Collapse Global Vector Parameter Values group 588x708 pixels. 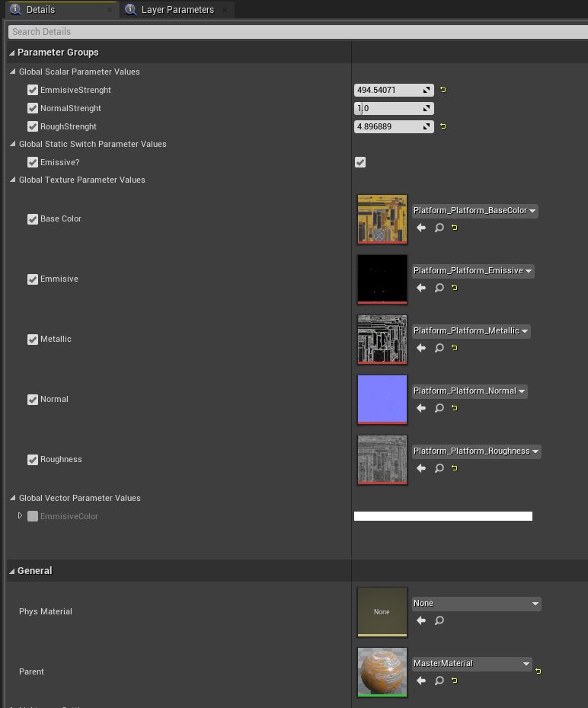click(x=13, y=498)
